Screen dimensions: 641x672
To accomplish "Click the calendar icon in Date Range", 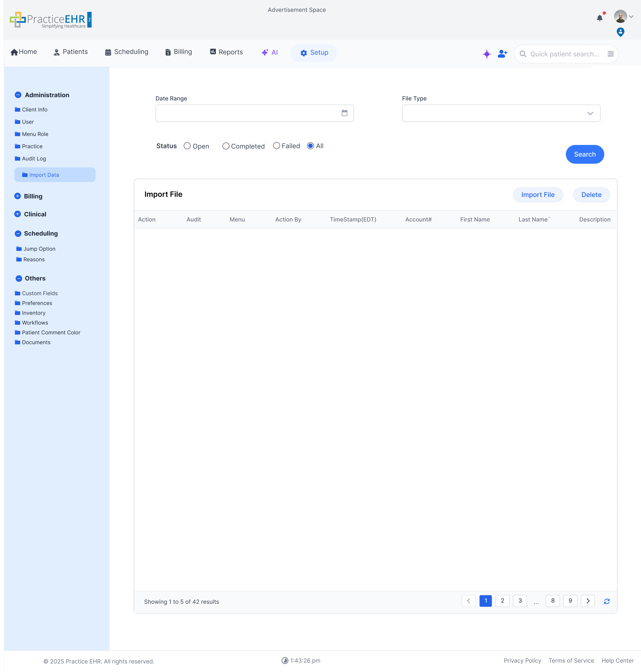I will coord(344,113).
